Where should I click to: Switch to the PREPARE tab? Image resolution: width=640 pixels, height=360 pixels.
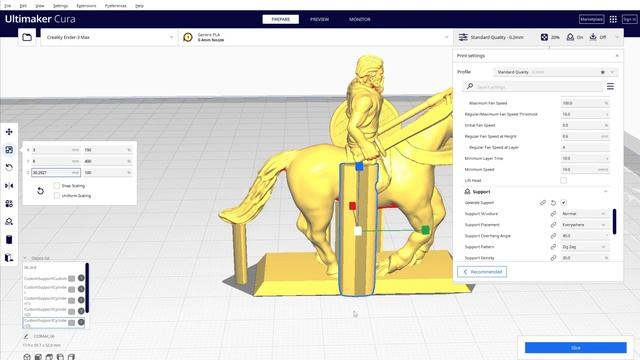pos(280,19)
